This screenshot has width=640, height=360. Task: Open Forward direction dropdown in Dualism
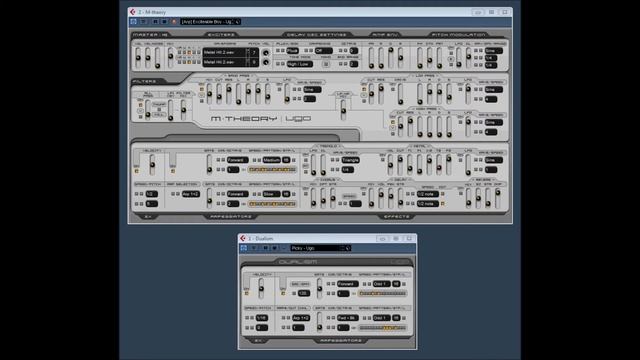point(348,284)
